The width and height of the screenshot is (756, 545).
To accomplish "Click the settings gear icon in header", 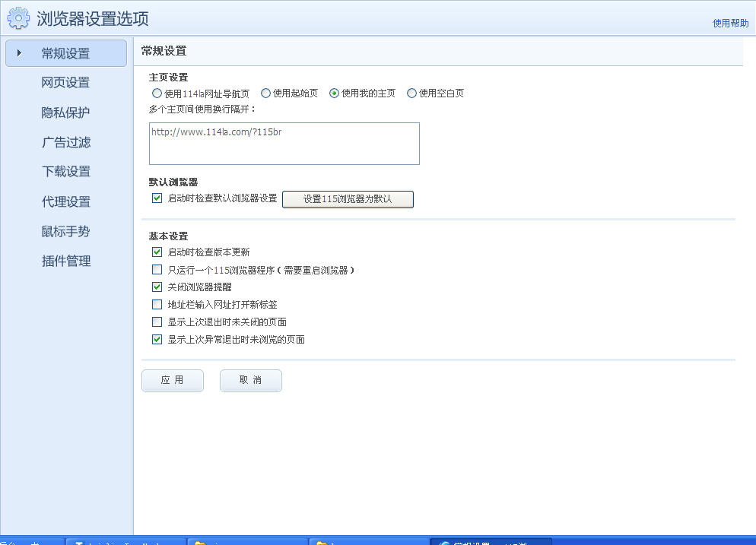I will pos(19,17).
